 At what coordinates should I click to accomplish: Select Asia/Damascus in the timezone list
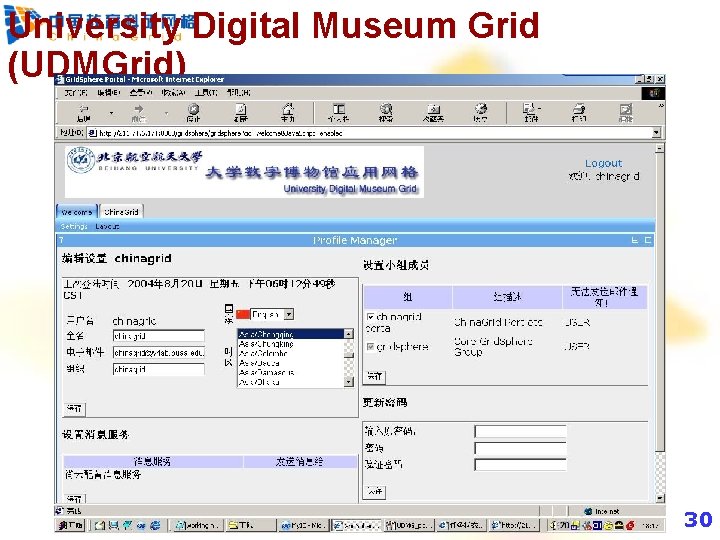pyautogui.click(x=291, y=372)
